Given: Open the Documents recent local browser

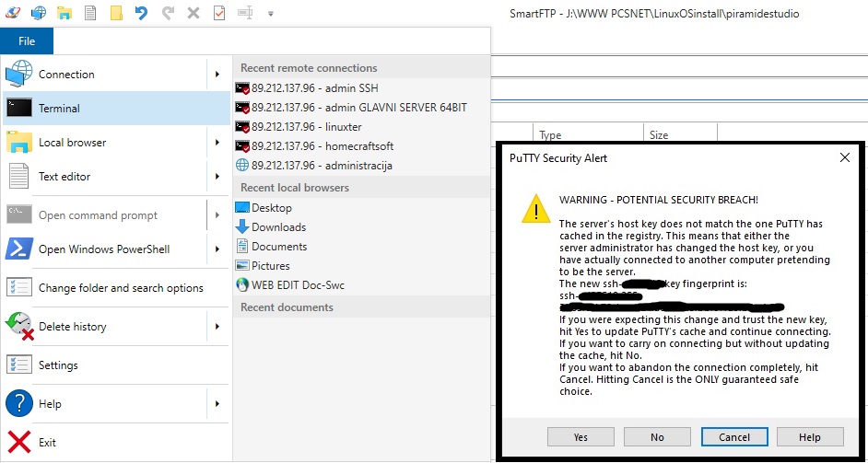Looking at the screenshot, I should click(362, 246).
